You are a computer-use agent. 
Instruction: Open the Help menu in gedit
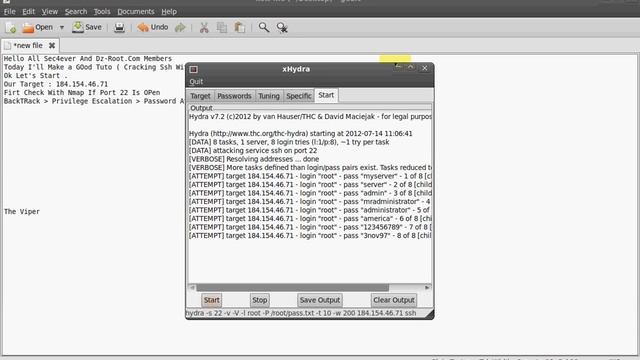[169, 11]
